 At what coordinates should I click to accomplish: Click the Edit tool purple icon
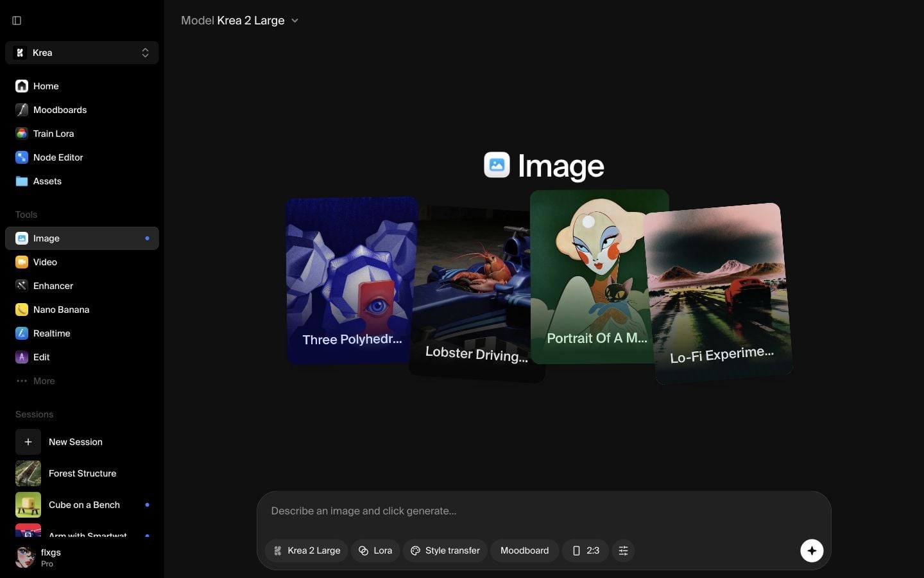pos(22,357)
